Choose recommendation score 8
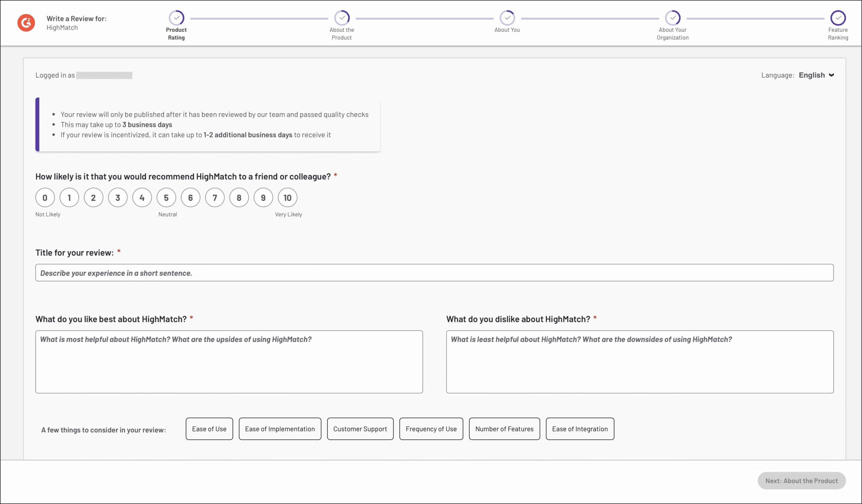Screen dimensions: 862x504 tap(239, 198)
